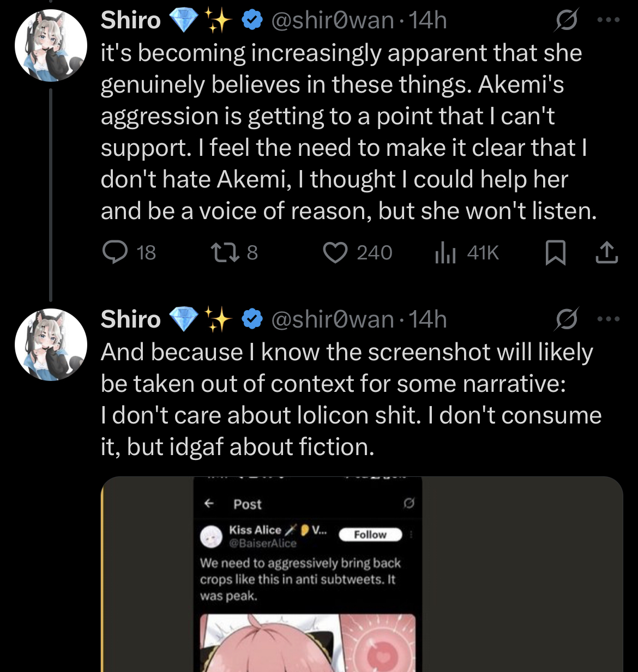View analytics showing 41K views
638x672 pixels.
[x=446, y=253]
